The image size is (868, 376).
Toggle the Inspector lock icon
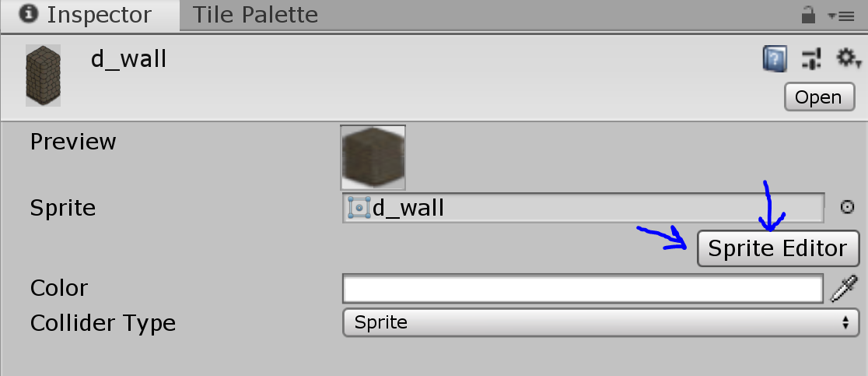click(x=808, y=15)
